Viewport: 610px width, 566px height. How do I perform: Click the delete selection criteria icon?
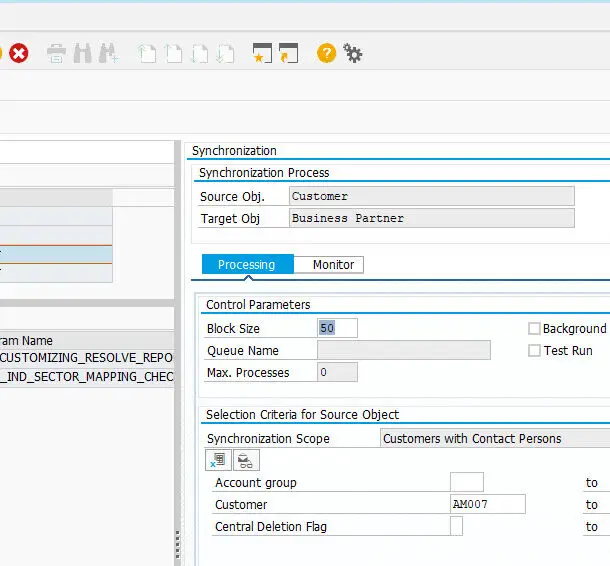(218, 460)
